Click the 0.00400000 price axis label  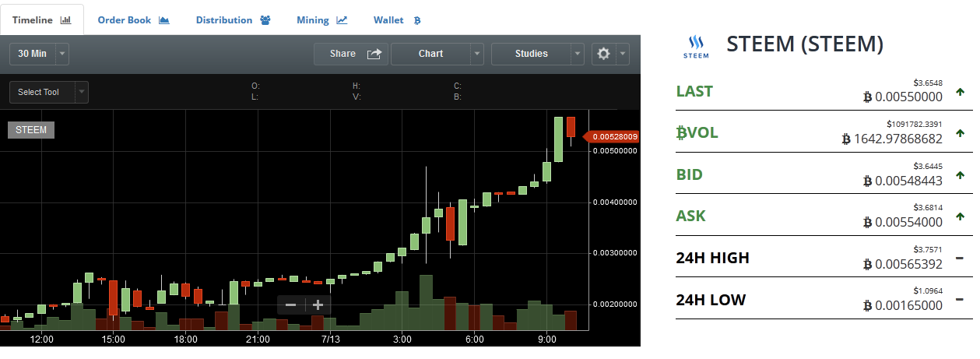615,202
